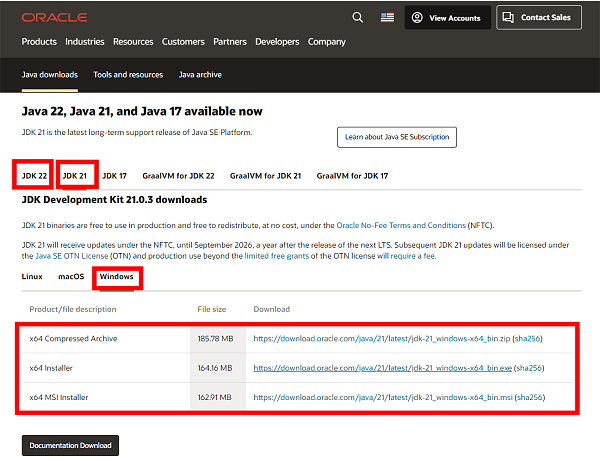This screenshot has width=600, height=461.
Task: Open Java SE OTN License link
Action: click(x=72, y=256)
